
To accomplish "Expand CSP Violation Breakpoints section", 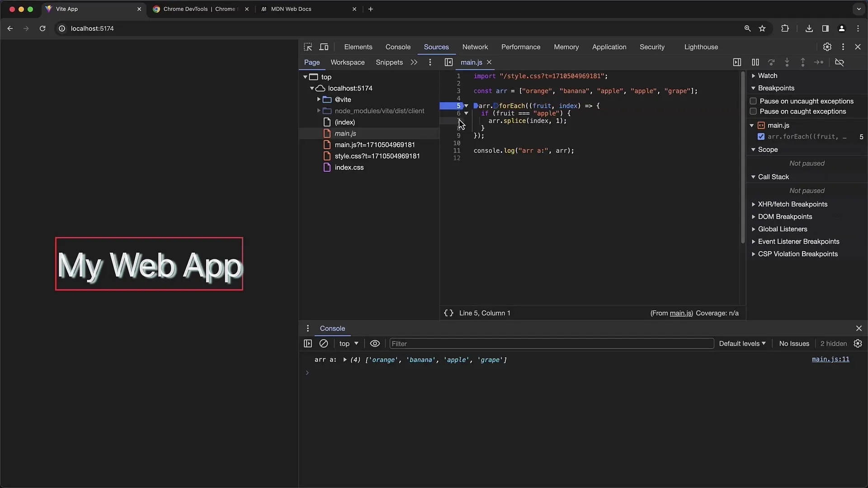I will (x=753, y=254).
